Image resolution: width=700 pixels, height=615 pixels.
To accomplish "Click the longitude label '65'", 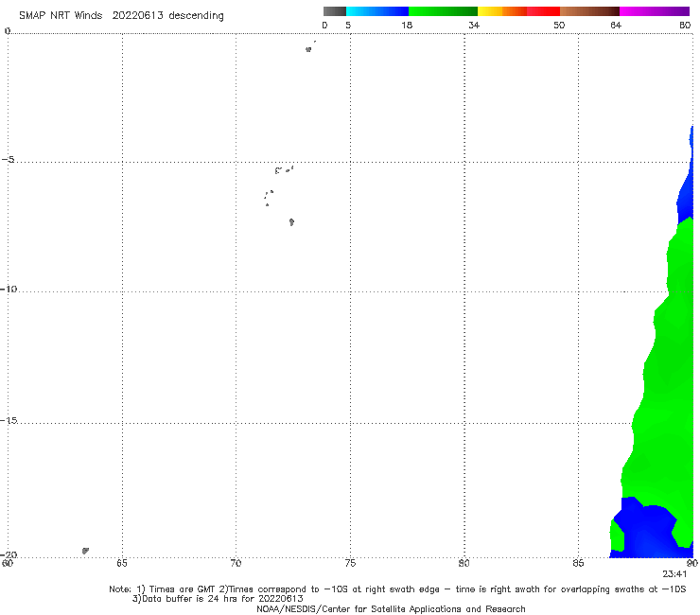I will (x=122, y=563).
